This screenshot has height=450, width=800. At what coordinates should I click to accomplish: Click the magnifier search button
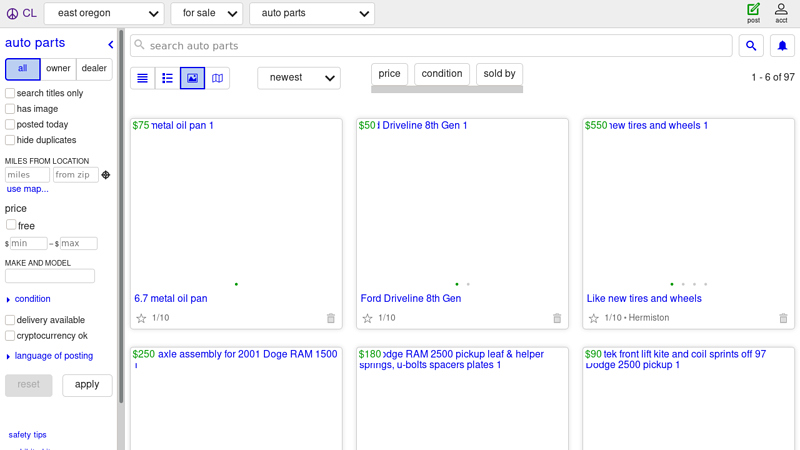coord(751,46)
